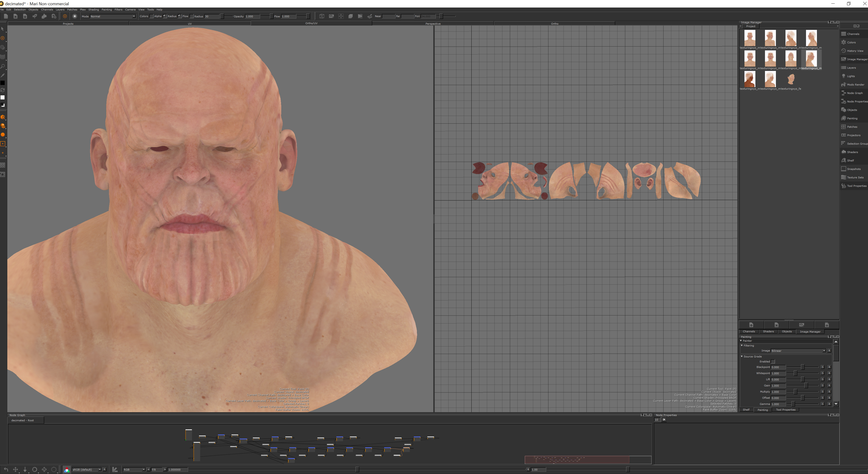Click the remove image icon in Image Manager
868x474 pixels.
tap(776, 325)
